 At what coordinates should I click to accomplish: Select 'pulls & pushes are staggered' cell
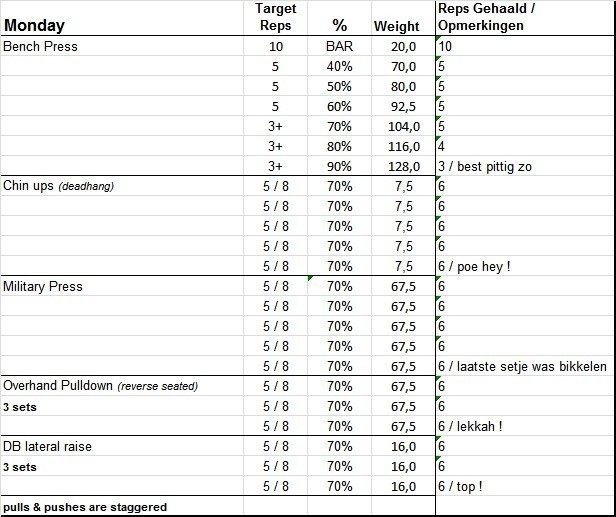click(x=85, y=507)
